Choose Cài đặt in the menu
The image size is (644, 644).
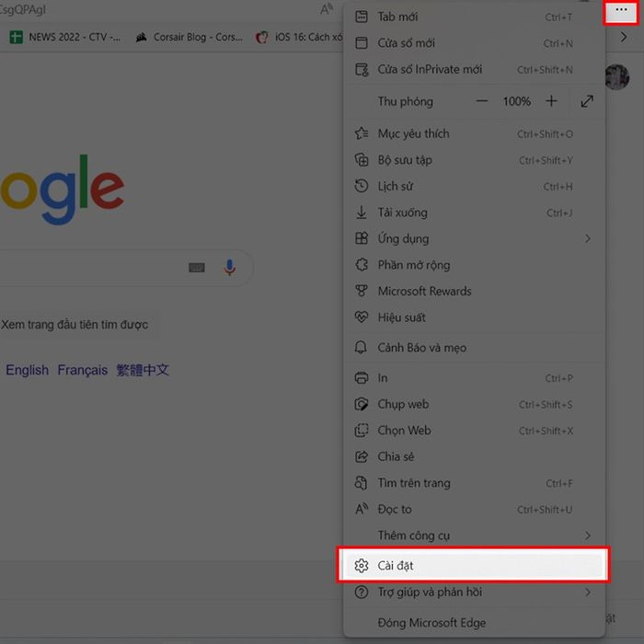473,566
